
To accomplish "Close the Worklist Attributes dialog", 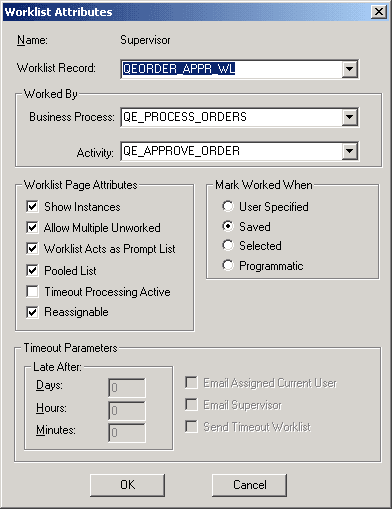I will coord(379,12).
